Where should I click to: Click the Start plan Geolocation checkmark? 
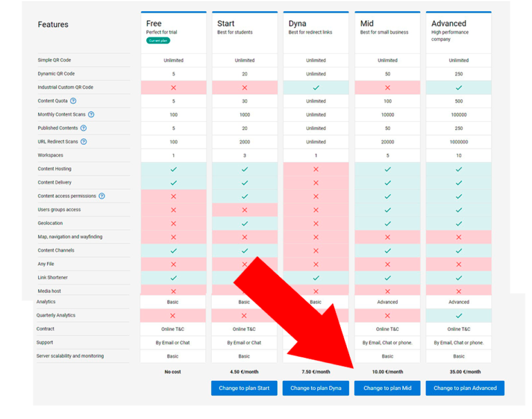[x=245, y=223]
